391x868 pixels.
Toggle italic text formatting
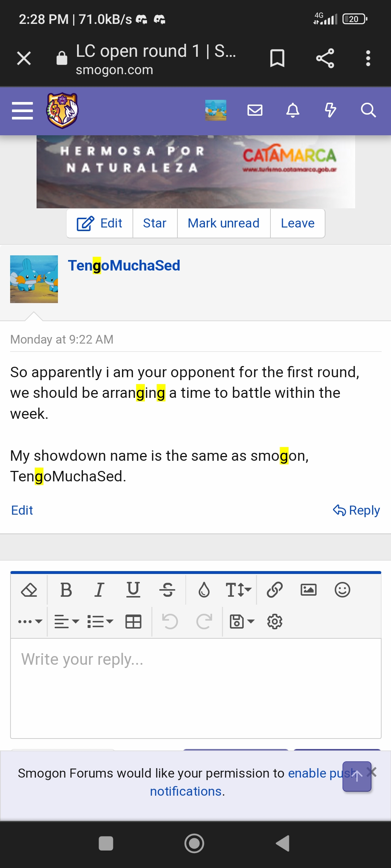(x=99, y=590)
